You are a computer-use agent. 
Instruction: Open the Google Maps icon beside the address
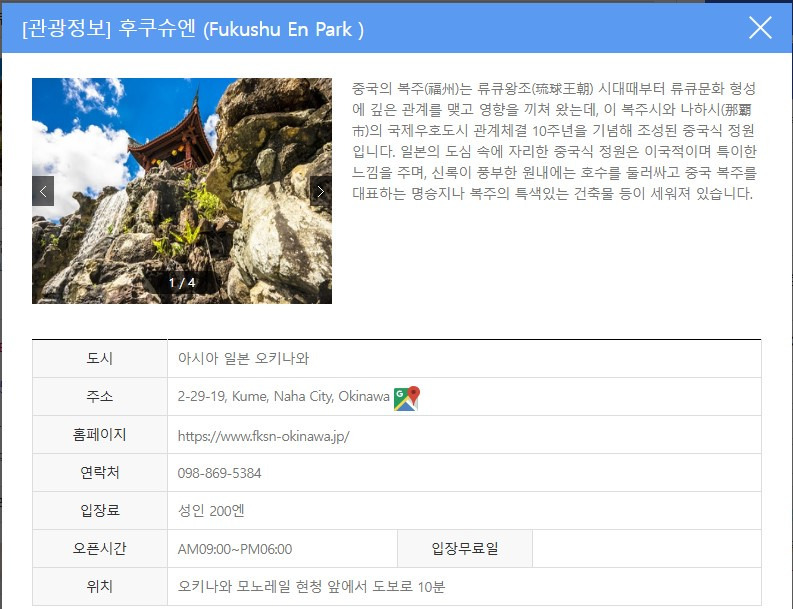click(x=407, y=398)
